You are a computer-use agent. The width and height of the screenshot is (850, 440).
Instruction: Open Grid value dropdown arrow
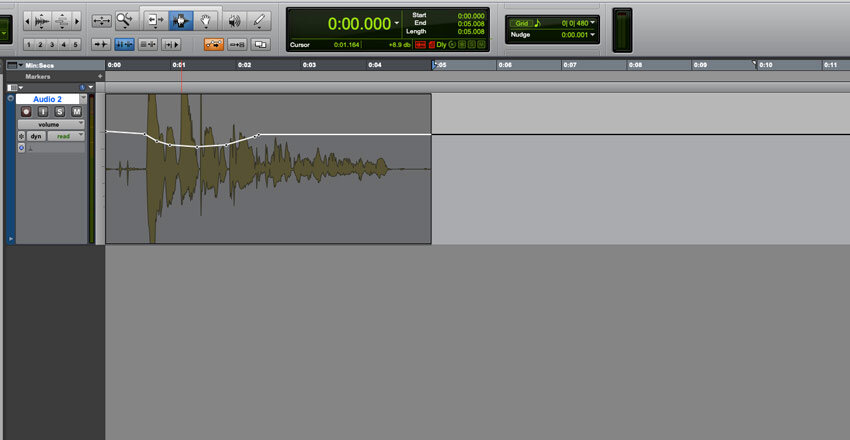[x=592, y=23]
